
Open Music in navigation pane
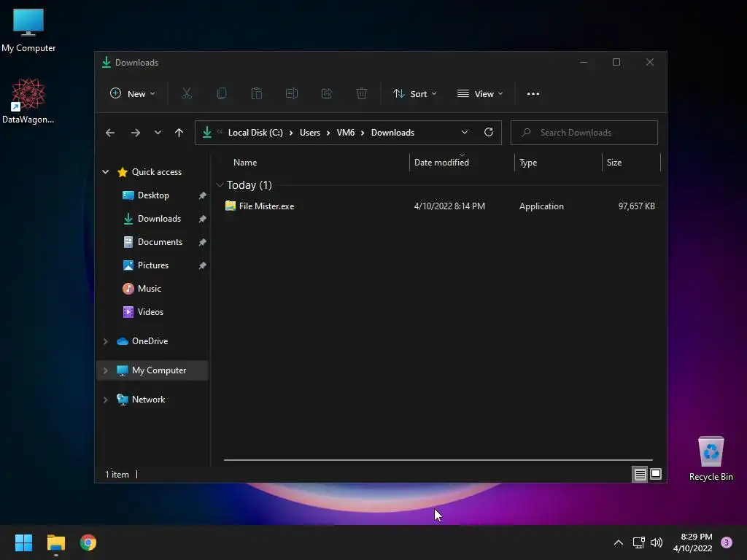[x=149, y=289]
